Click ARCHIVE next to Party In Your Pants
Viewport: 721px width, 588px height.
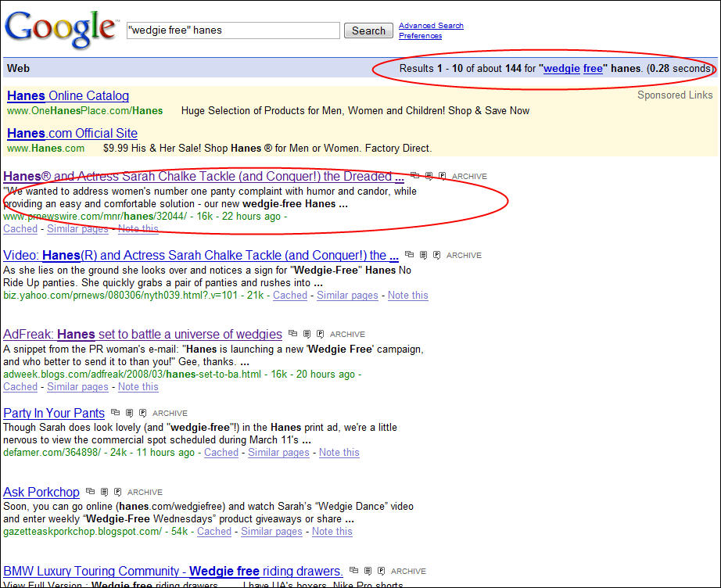(170, 414)
